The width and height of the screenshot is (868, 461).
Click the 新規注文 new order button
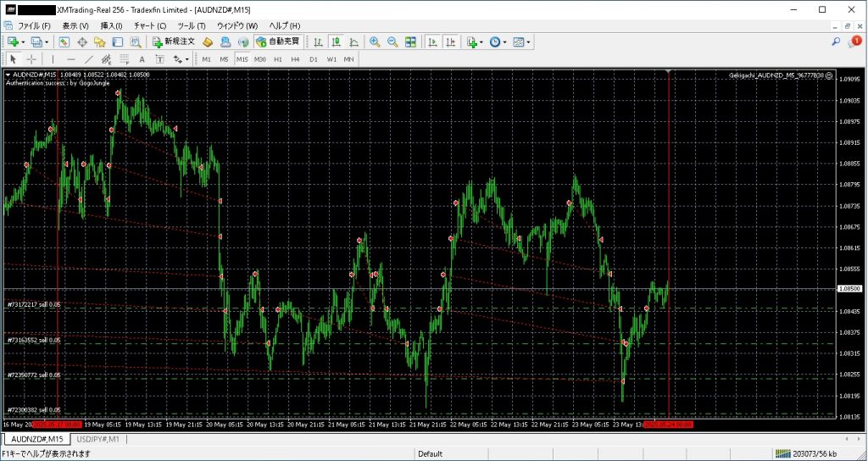(x=173, y=42)
